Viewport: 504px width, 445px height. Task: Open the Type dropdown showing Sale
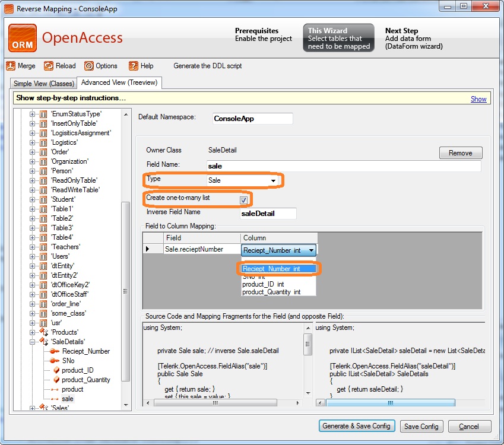273,180
